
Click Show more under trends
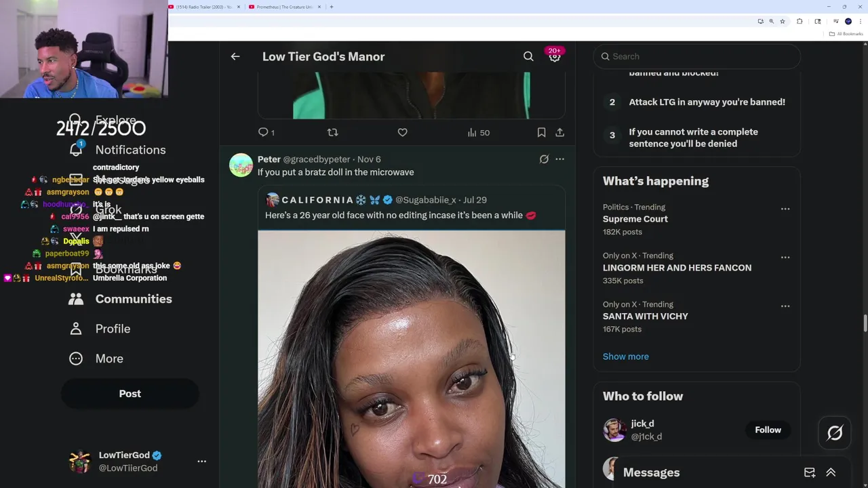[x=625, y=357]
